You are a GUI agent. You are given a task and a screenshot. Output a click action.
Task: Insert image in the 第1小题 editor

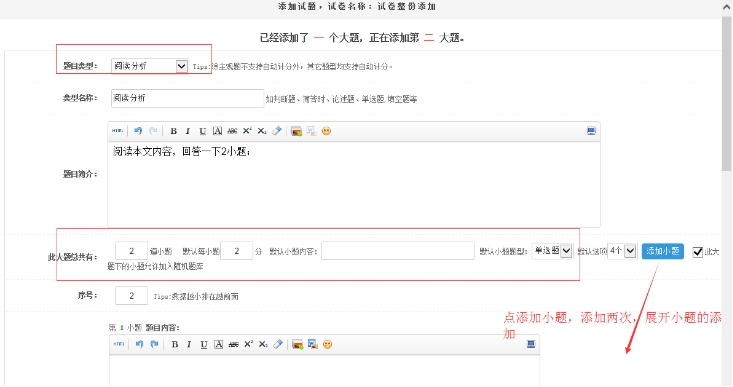click(297, 344)
